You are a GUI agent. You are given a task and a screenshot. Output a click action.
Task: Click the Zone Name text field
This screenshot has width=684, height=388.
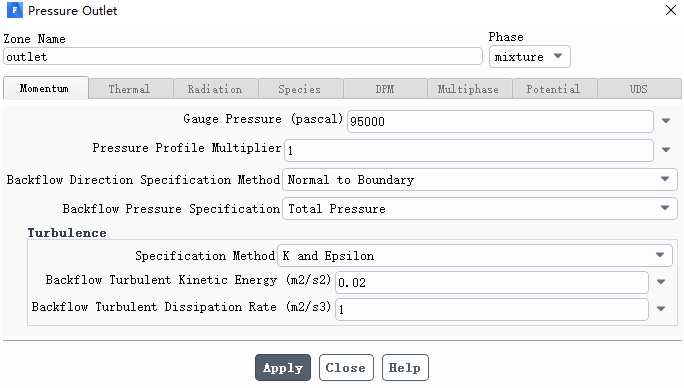tap(243, 57)
